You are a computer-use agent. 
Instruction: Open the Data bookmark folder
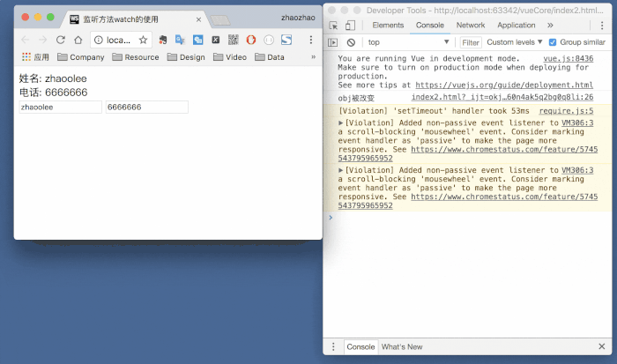pos(270,57)
